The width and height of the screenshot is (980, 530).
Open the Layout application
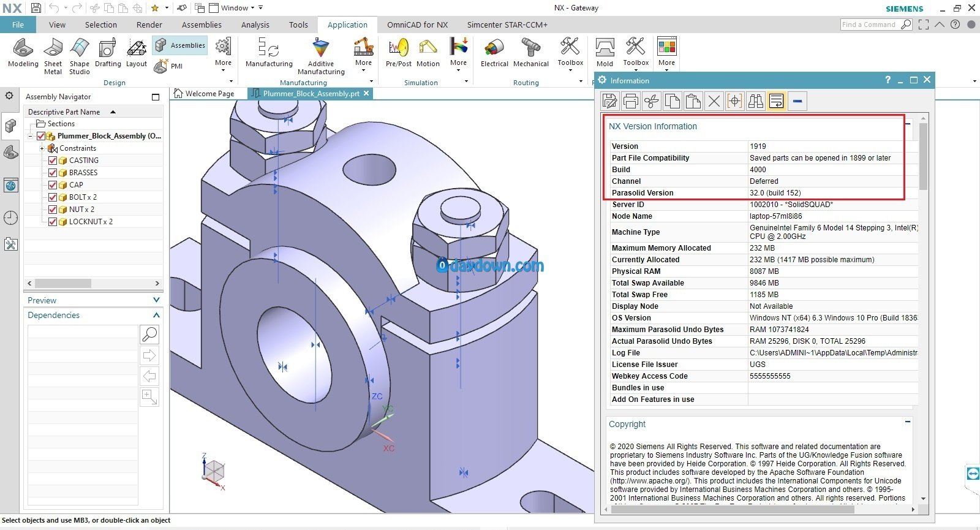(137, 53)
